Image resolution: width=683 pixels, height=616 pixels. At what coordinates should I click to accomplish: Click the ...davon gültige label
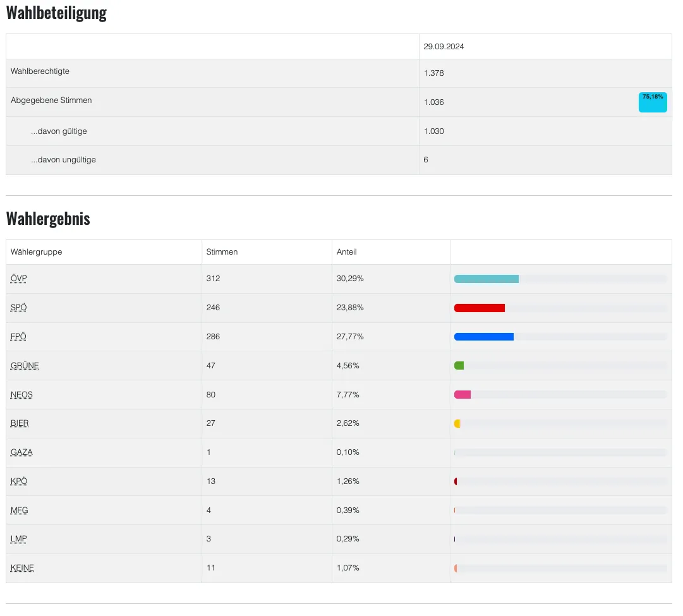[59, 131]
